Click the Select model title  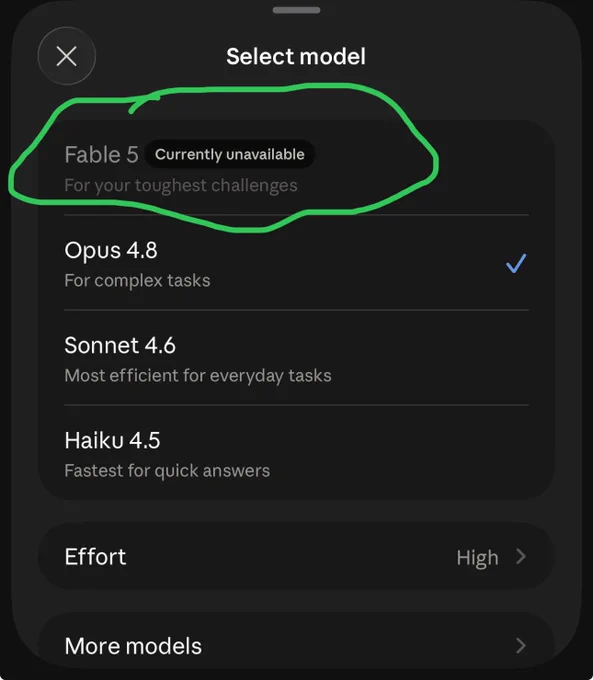pyautogui.click(x=296, y=56)
